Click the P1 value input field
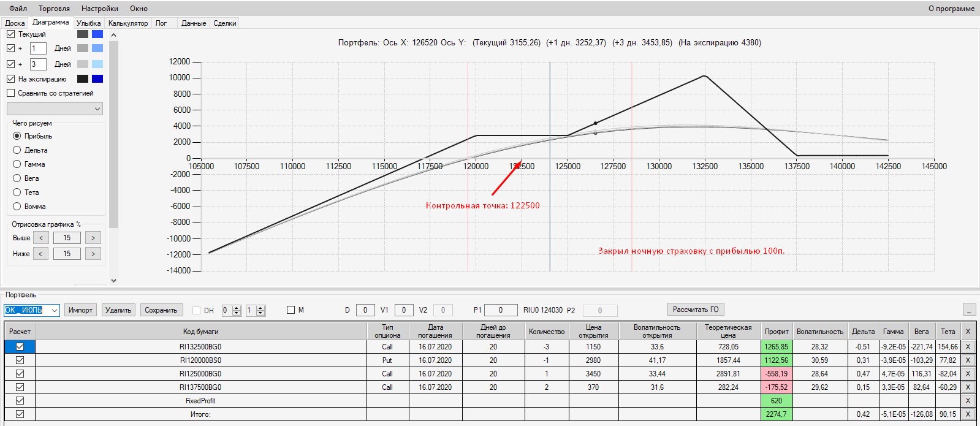The height and width of the screenshot is (426, 980). (x=501, y=310)
